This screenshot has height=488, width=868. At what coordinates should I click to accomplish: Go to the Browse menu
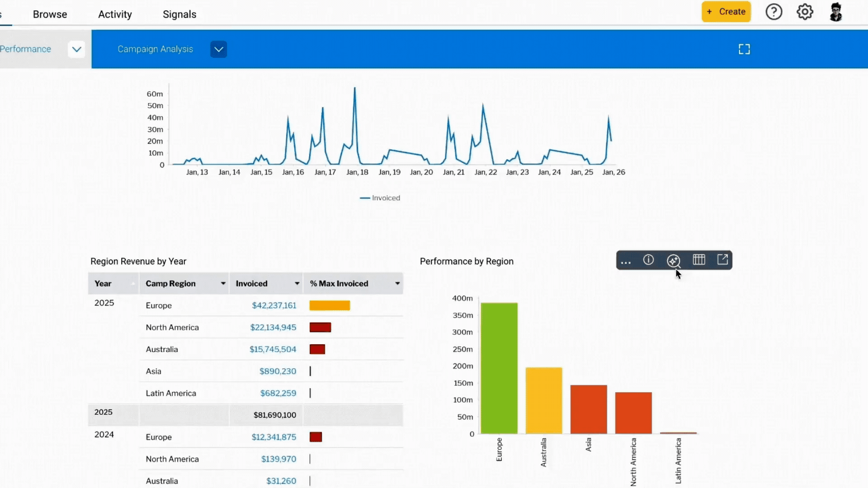(x=50, y=14)
